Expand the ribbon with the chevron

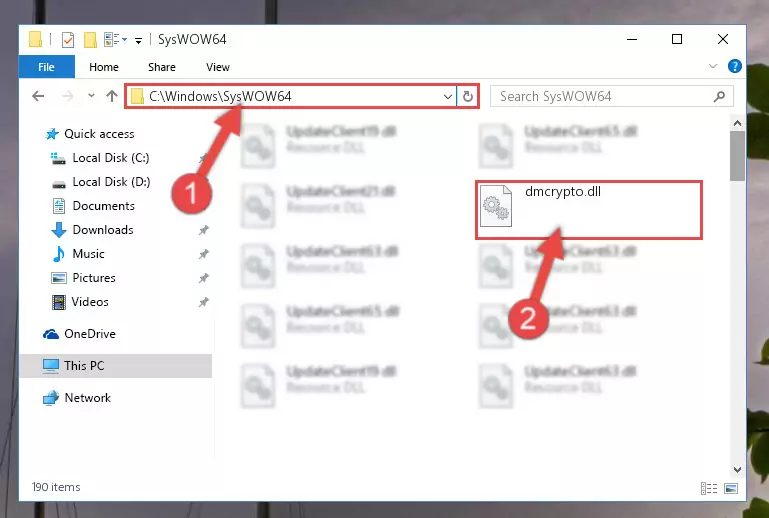(x=713, y=66)
